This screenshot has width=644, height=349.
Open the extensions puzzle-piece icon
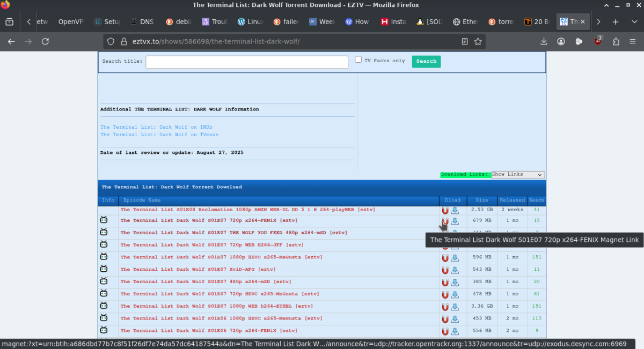click(616, 41)
